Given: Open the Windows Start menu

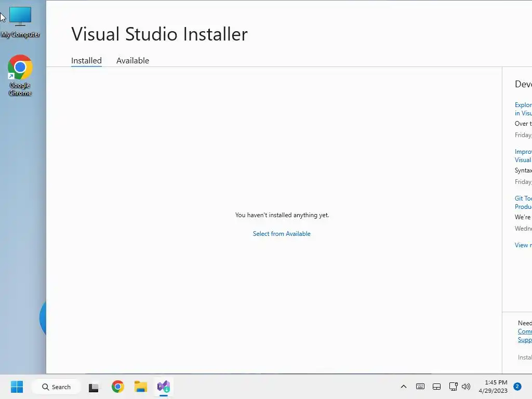Looking at the screenshot, I should [17, 387].
